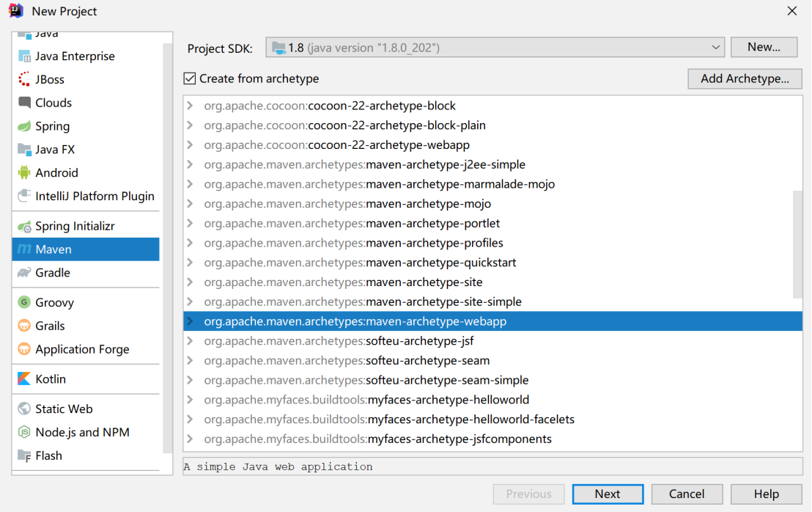Close the New Project dialog

tap(791, 11)
